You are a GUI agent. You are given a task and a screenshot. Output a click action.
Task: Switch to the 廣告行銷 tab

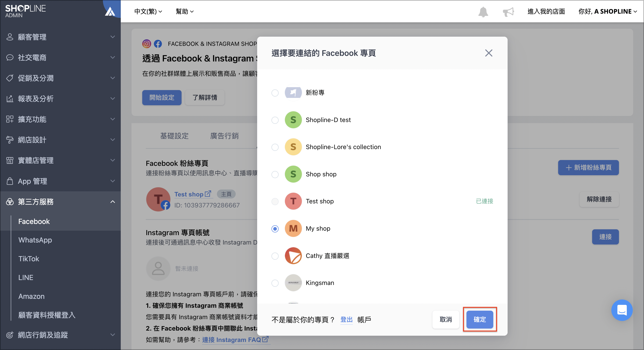[224, 136]
